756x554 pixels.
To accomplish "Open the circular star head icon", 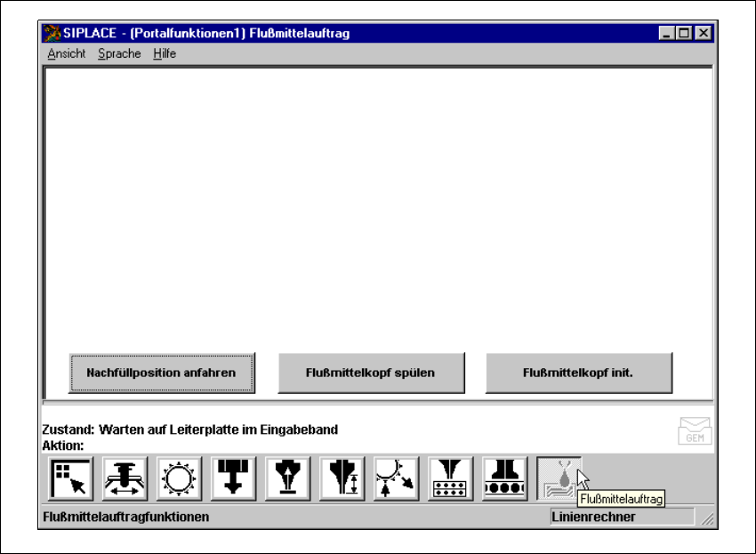I will tap(179, 478).
